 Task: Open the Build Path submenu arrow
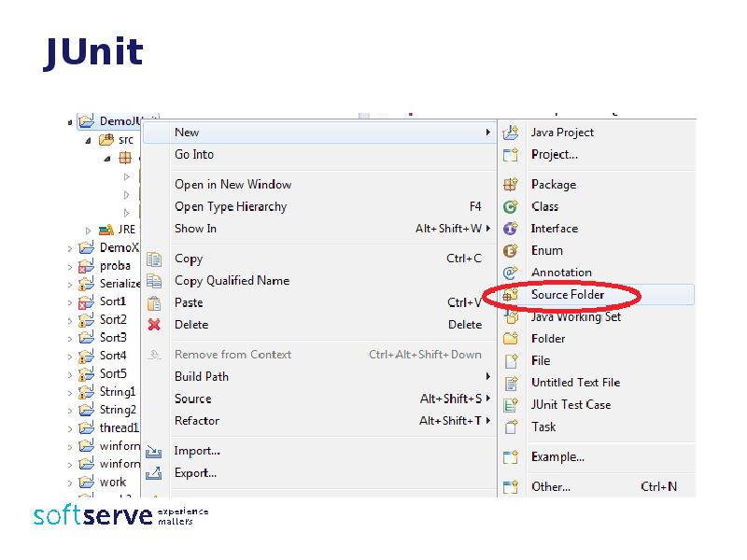(487, 377)
